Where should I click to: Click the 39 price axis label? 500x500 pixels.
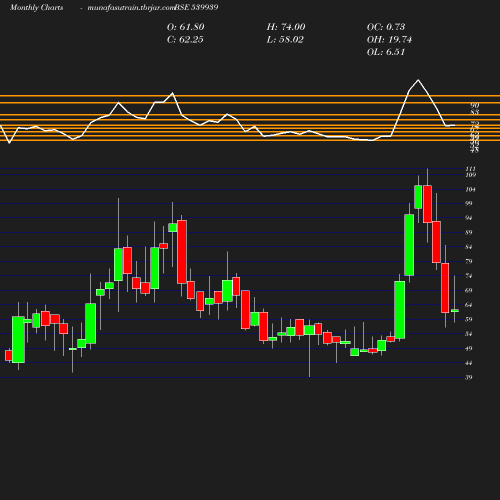tap(469, 378)
